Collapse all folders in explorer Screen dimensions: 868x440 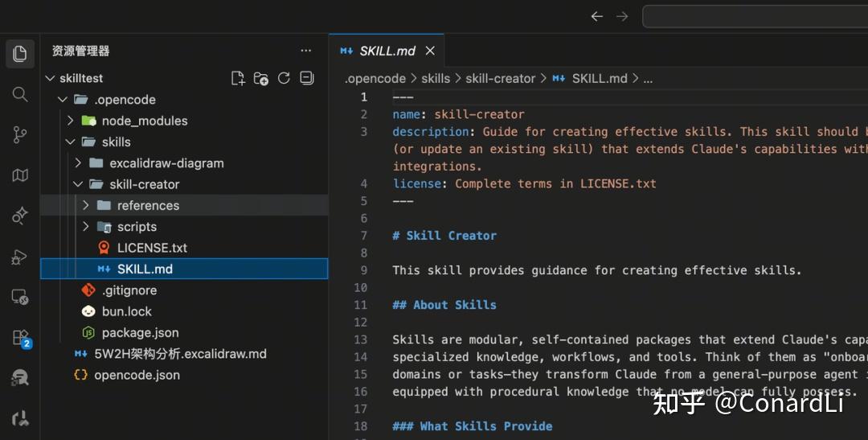pos(307,78)
